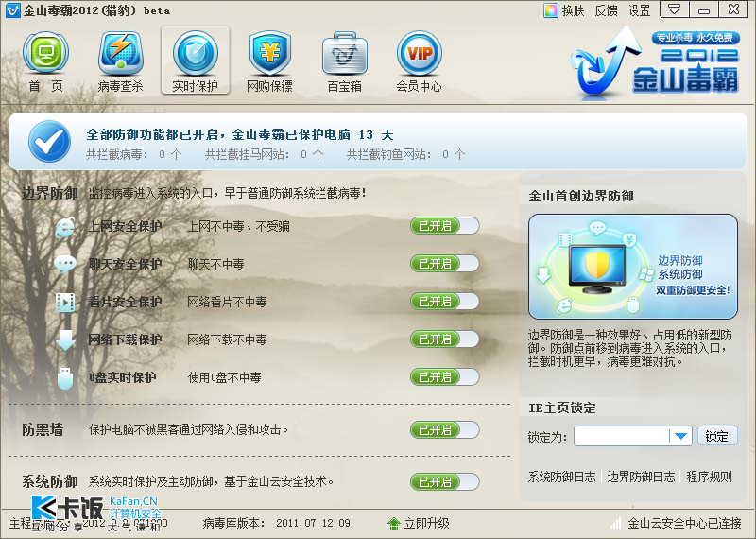Image resolution: width=756 pixels, height=539 pixels.
Task: Click the 金山毒霸 2012 brand logo
Action: click(x=655, y=61)
